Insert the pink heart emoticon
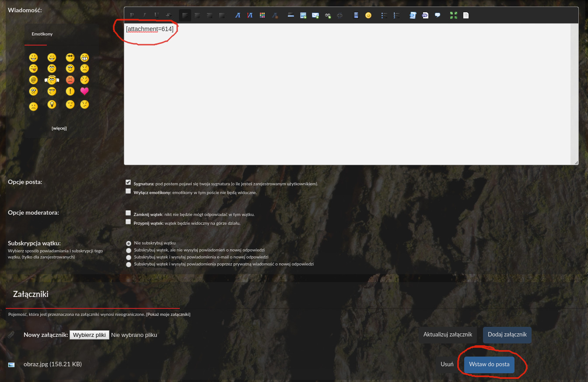 click(84, 91)
